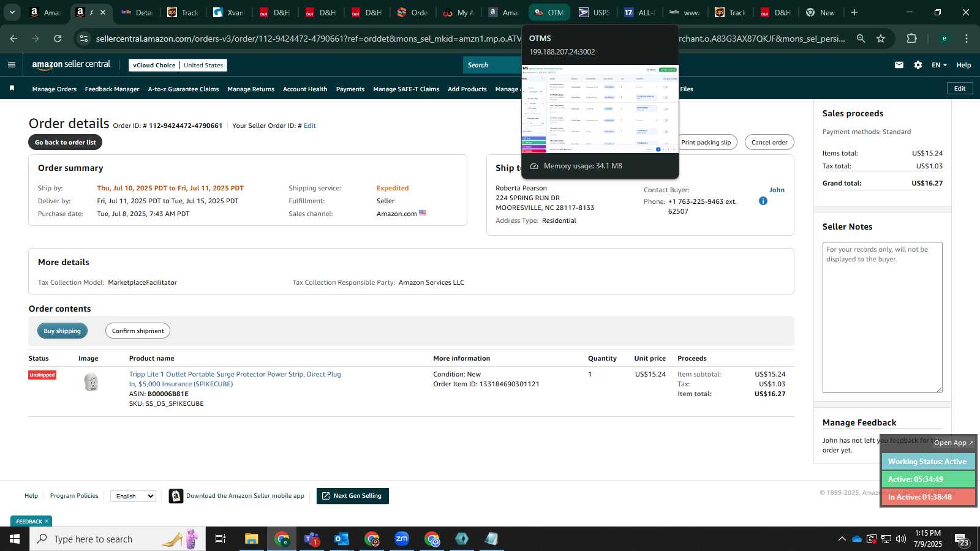The height and width of the screenshot is (551, 980).
Task: Open the Chrome profile avatar
Action: click(x=944, y=39)
